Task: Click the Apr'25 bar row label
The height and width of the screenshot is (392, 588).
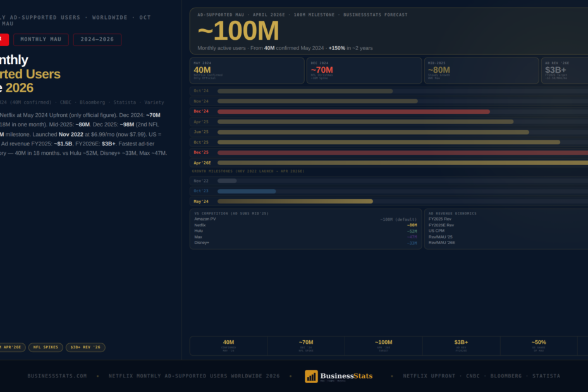Action: click(x=201, y=122)
